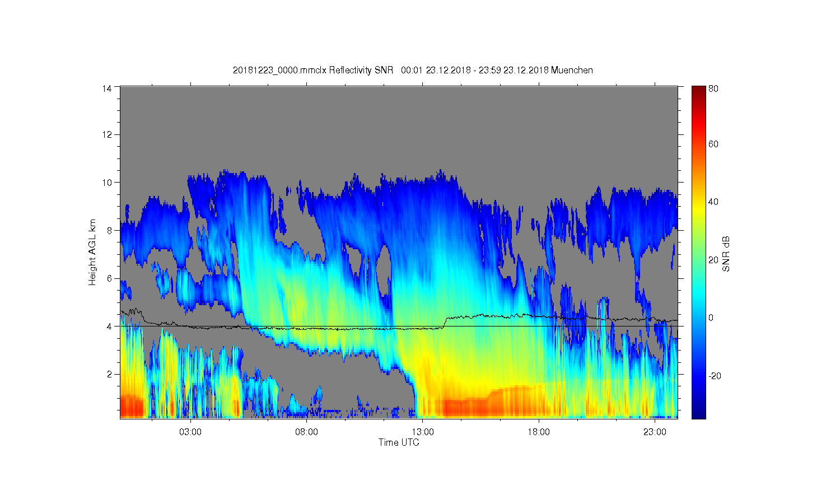Click the 23:00 time tick label
Image resolution: width=840 pixels, height=504 pixels.
[x=655, y=432]
